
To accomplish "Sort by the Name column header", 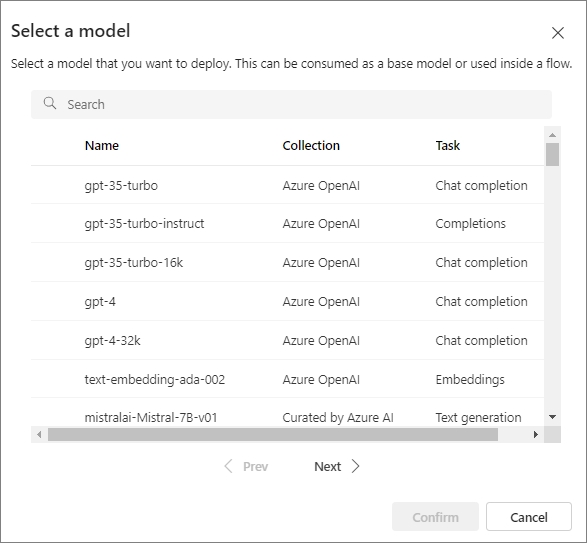I will 102,145.
